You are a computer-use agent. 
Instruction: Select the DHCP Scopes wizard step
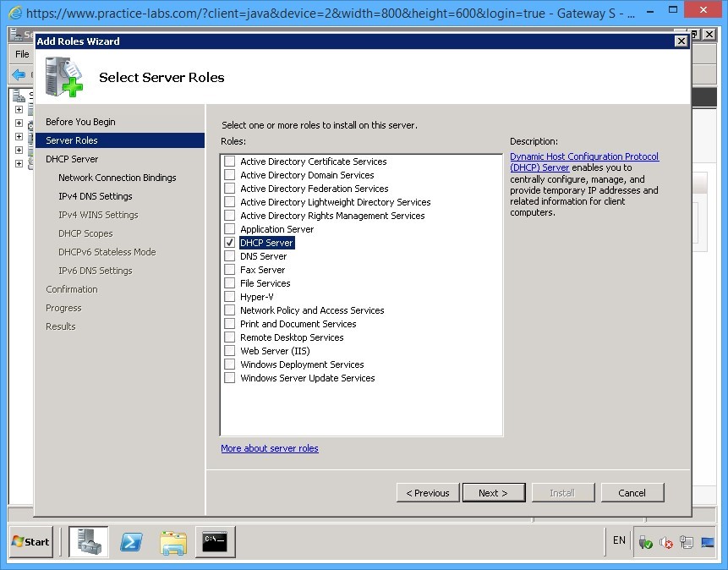pos(85,233)
